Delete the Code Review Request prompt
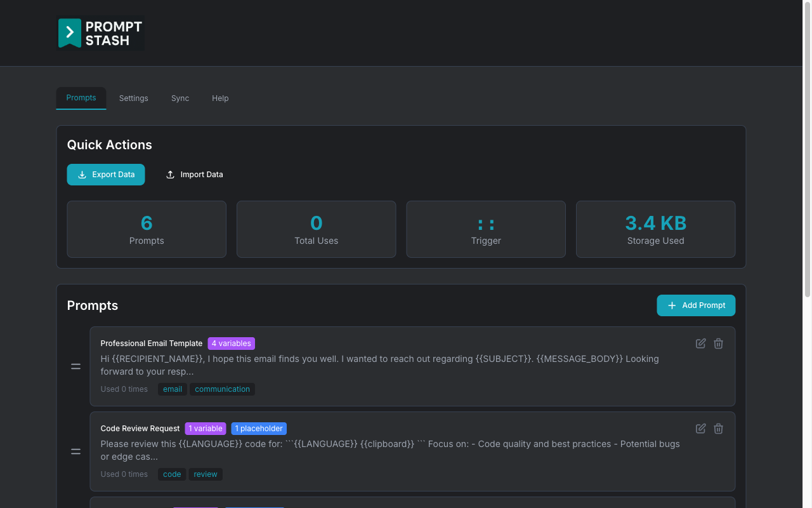Image resolution: width=812 pixels, height=508 pixels. (x=718, y=429)
